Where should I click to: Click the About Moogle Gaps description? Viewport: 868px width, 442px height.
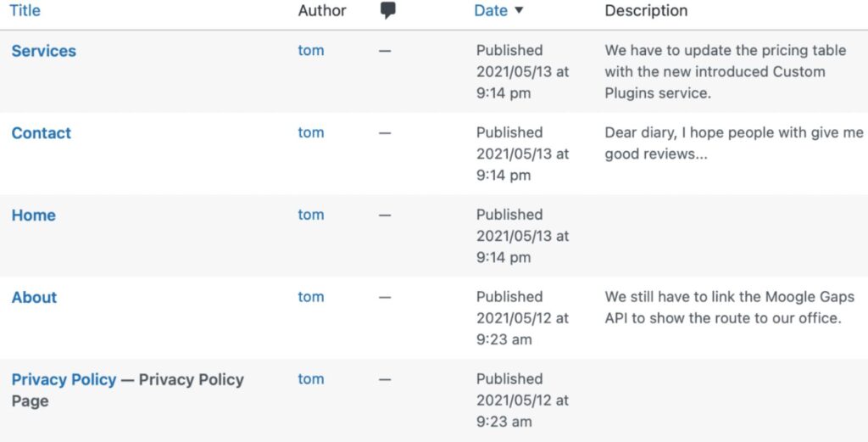[729, 307]
